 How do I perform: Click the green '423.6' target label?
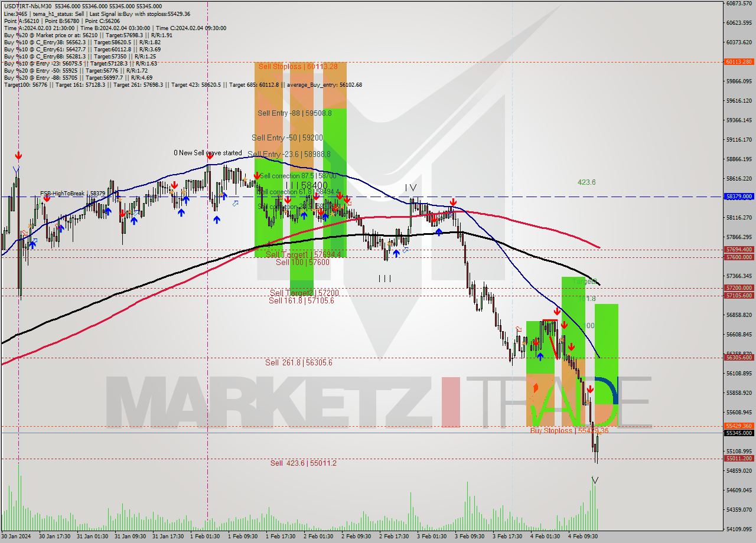pos(586,182)
